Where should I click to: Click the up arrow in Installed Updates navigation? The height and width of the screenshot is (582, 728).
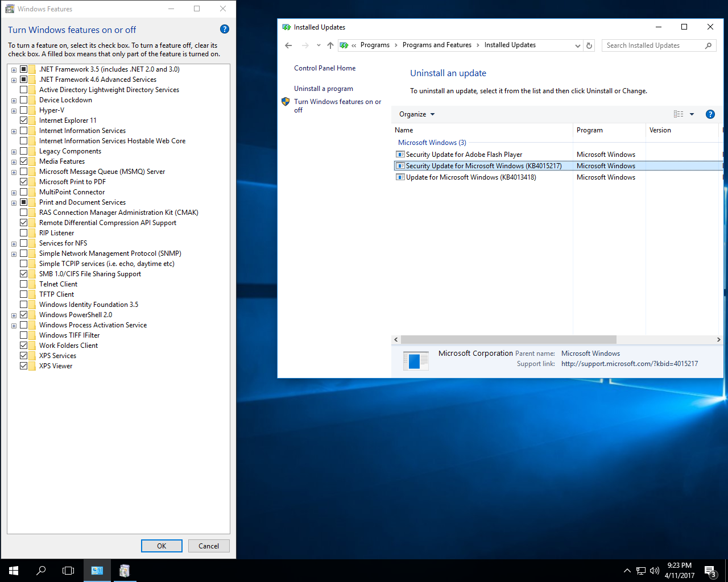pos(330,45)
